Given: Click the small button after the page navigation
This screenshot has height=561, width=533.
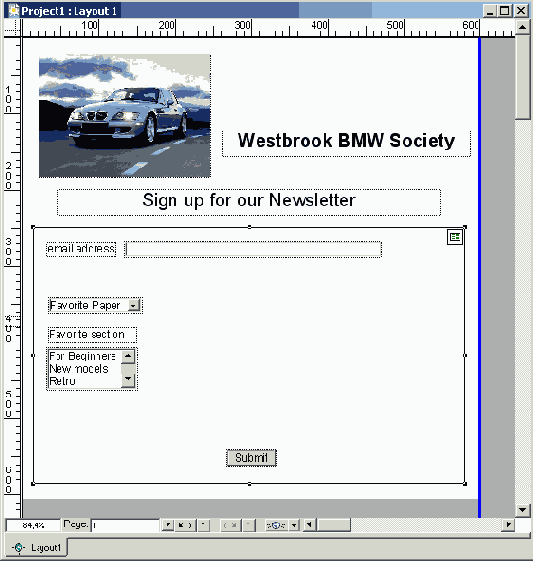Looking at the screenshot, I should [x=204, y=525].
